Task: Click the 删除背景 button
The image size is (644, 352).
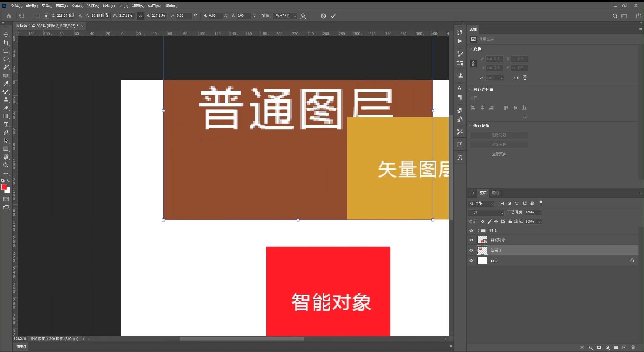Action: 499,135
